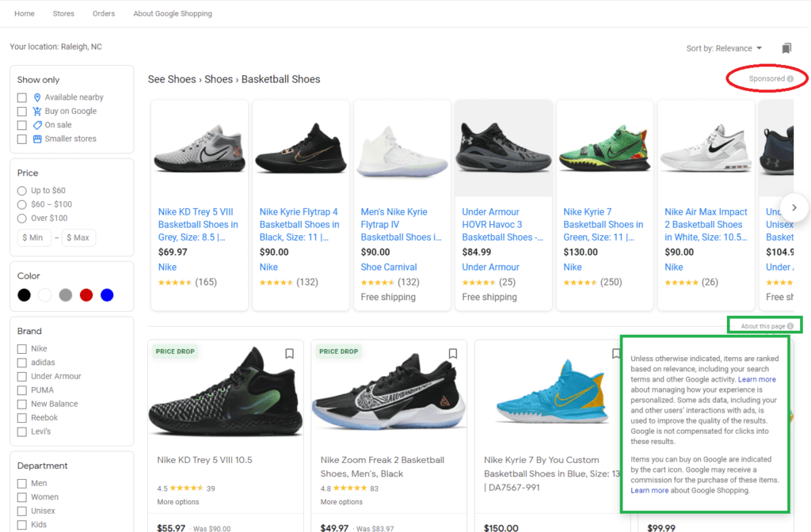Click the See Shoes breadcrumb

coord(172,79)
